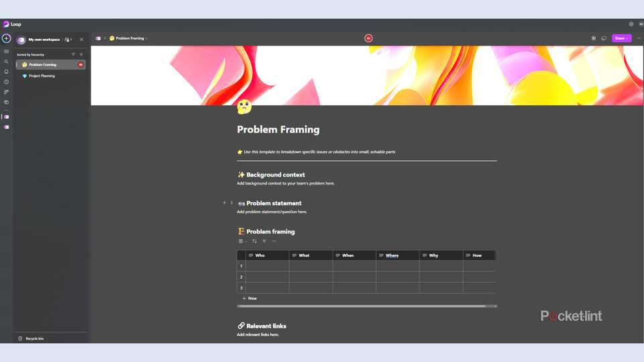Open the Problem Framing breadcrumb dropdown
This screenshot has height=362, width=644.
(129, 38)
